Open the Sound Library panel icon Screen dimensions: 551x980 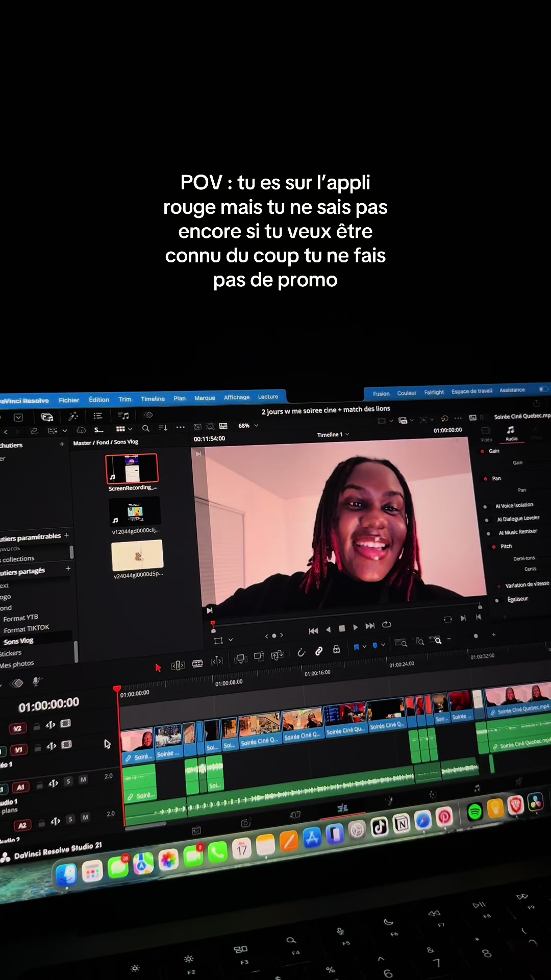123,415
